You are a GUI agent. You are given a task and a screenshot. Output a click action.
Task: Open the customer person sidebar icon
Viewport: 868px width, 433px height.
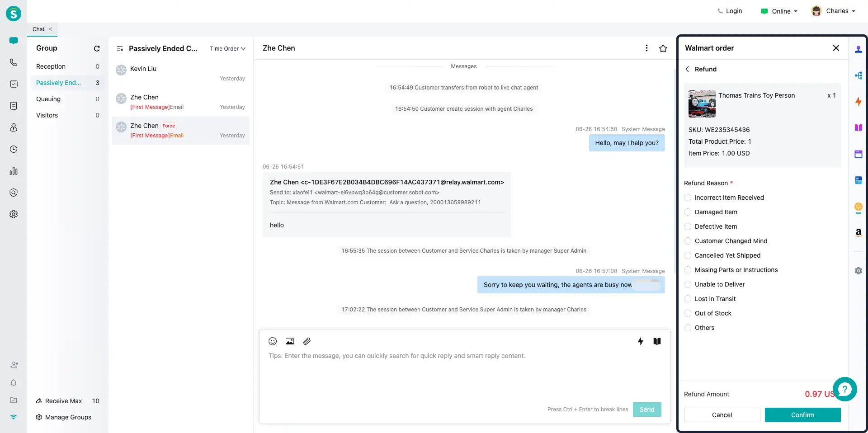click(x=14, y=127)
